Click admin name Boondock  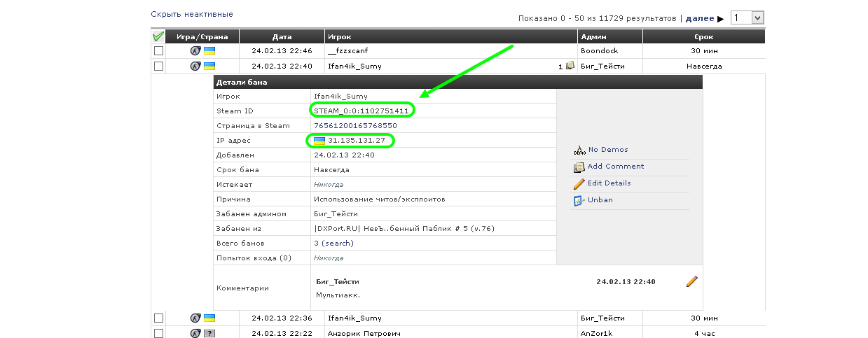pos(600,51)
